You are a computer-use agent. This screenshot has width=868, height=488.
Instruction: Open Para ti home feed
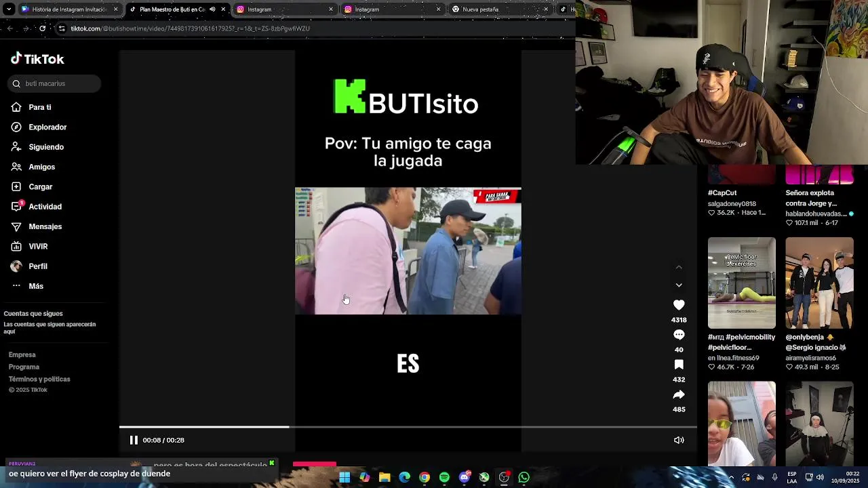(x=31, y=107)
